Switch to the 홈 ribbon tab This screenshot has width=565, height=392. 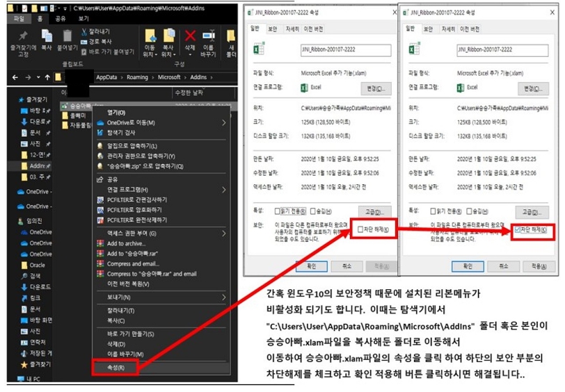(x=40, y=19)
